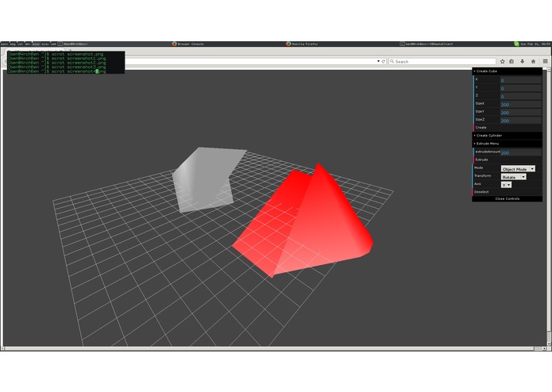Switch to Mozilla Firefox taskbar entry
The image size is (552, 392).
coord(302,44)
